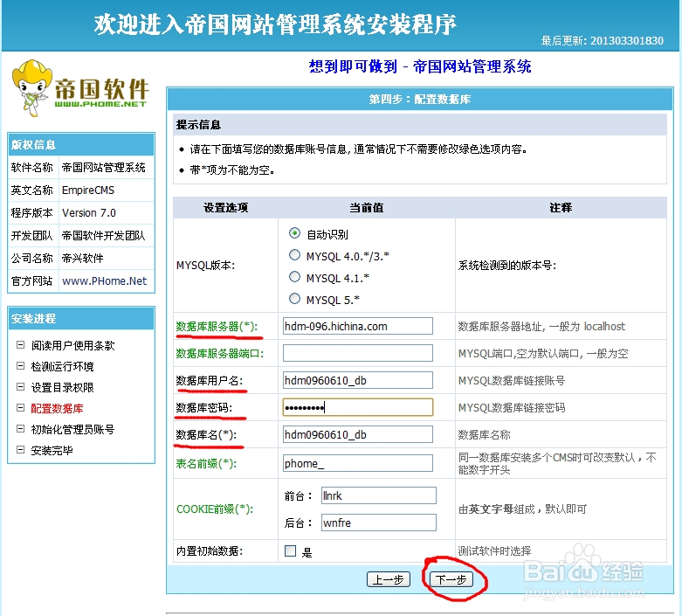Click the 内置初始数据: label

(x=210, y=551)
